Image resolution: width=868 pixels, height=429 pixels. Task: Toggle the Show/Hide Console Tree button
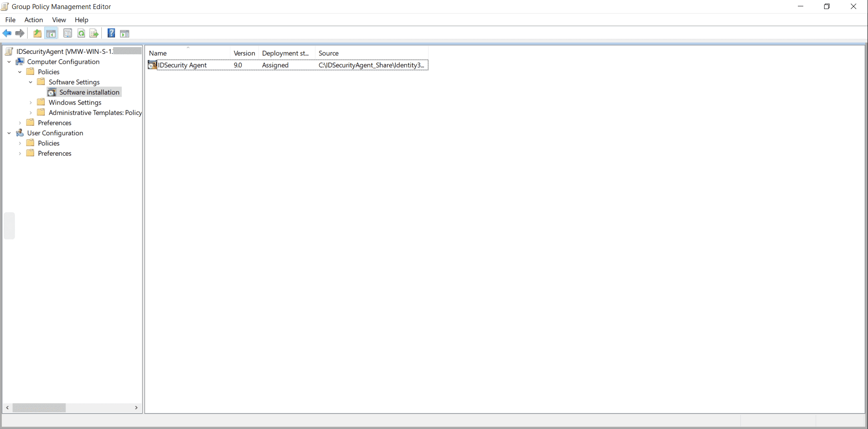(51, 33)
